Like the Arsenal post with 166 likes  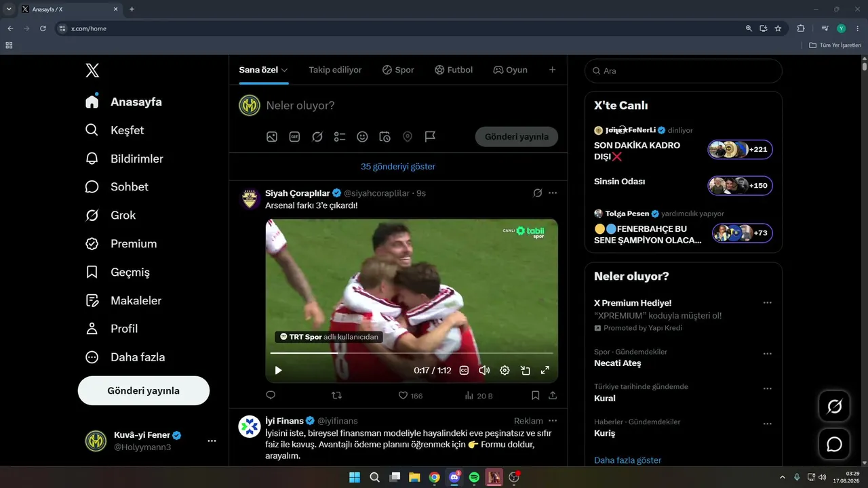pos(410,395)
